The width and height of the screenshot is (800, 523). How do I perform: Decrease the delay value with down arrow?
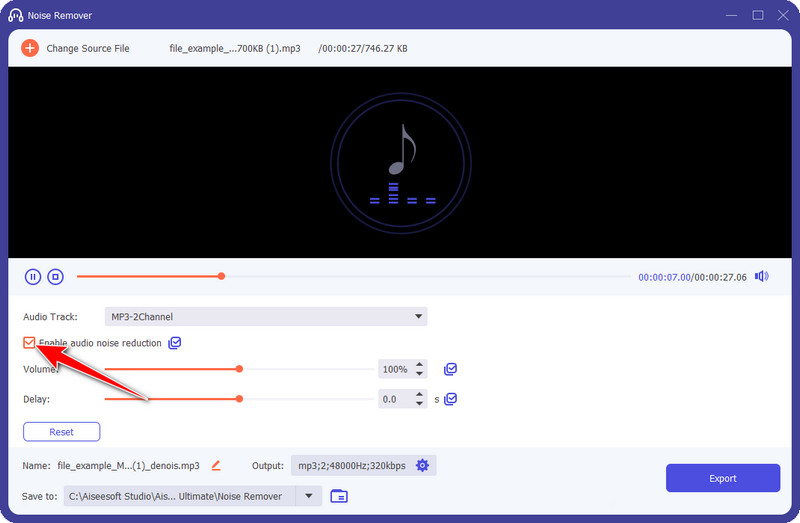[420, 404]
